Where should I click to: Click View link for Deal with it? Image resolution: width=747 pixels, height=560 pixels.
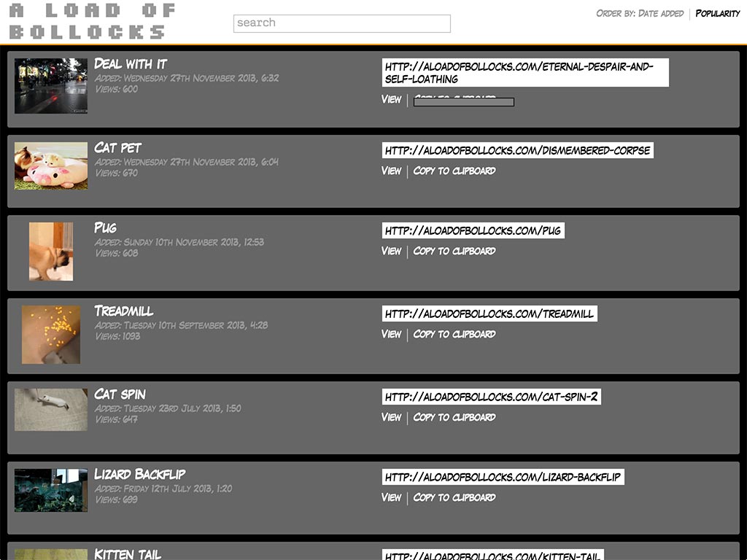[x=391, y=99]
